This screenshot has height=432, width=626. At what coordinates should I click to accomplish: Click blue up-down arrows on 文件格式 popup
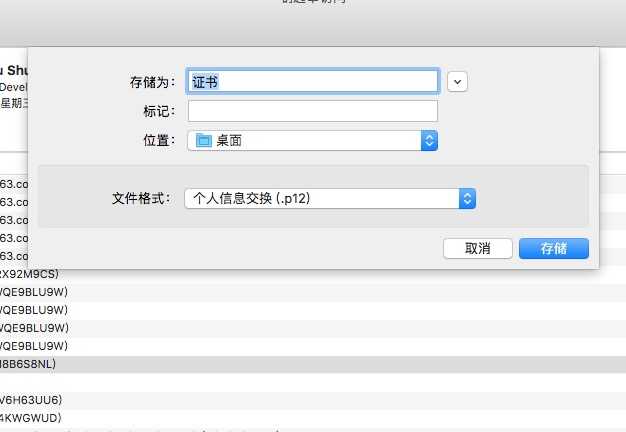coord(466,199)
